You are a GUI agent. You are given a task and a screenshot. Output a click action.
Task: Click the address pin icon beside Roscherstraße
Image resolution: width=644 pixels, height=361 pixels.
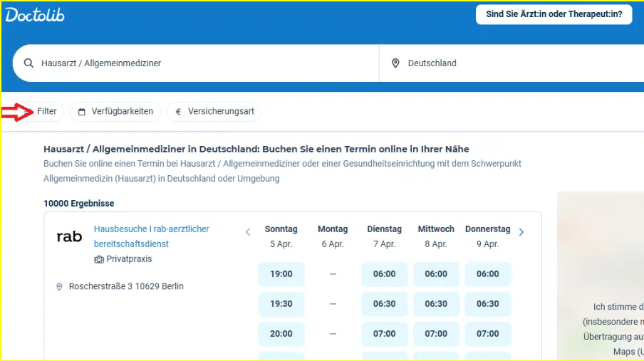point(59,286)
